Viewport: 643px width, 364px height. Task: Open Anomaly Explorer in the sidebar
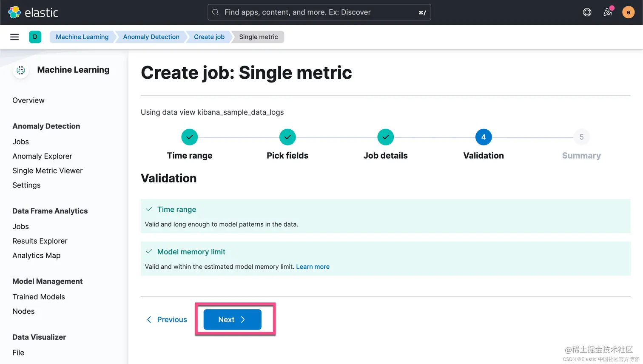(x=42, y=156)
